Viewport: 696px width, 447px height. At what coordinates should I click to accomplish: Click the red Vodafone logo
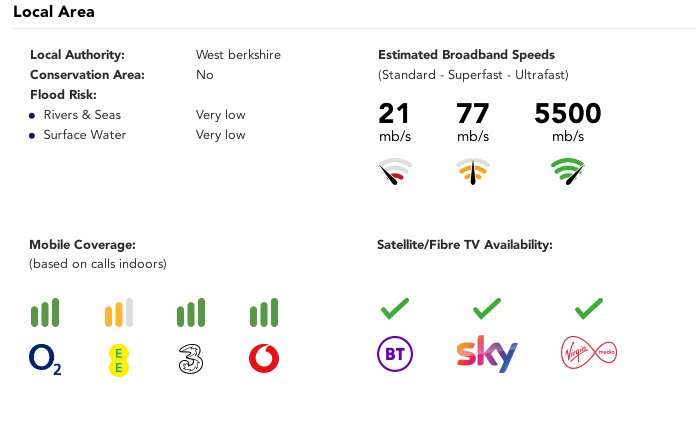point(264,358)
